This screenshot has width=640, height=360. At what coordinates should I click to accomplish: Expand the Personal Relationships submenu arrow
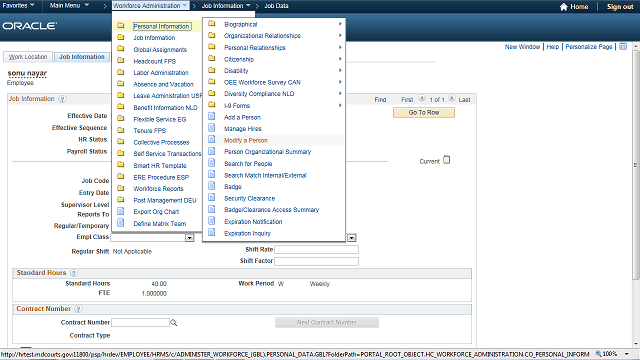pos(340,47)
